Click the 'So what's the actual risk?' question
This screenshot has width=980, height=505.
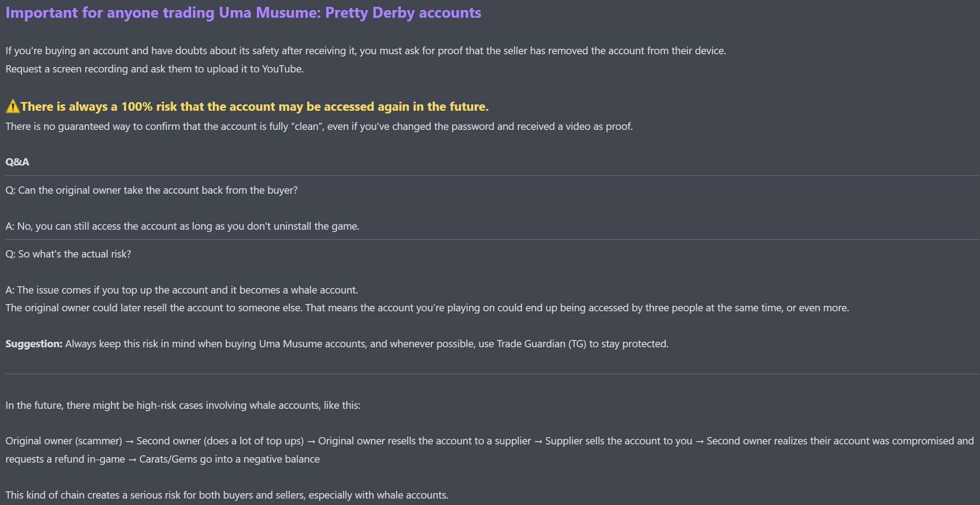68,254
